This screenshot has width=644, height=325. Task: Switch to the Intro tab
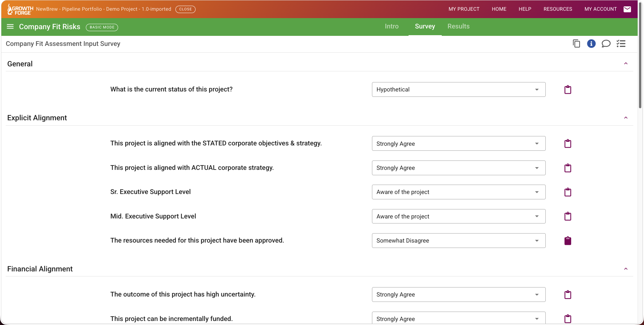[x=391, y=26]
